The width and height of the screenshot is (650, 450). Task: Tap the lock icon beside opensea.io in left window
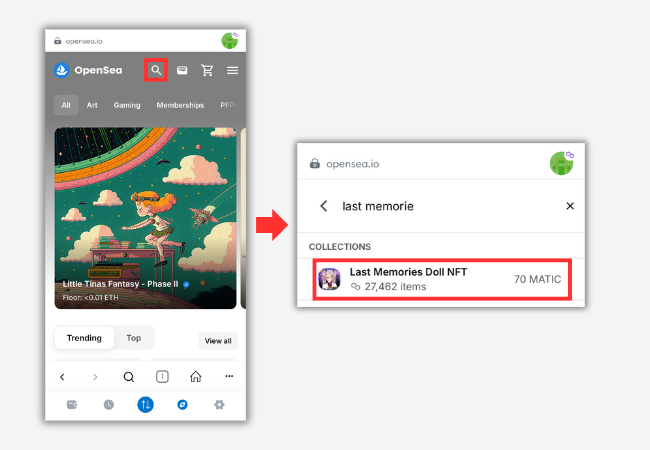pos(58,41)
